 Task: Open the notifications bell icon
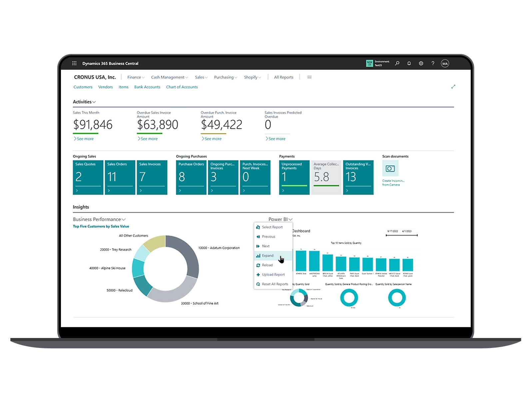coord(409,63)
